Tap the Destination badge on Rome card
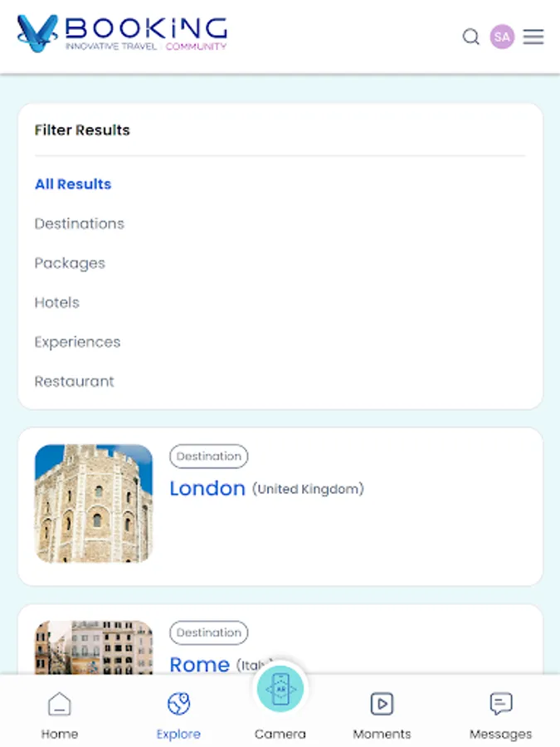This screenshot has width=560, height=747. pyautogui.click(x=208, y=632)
